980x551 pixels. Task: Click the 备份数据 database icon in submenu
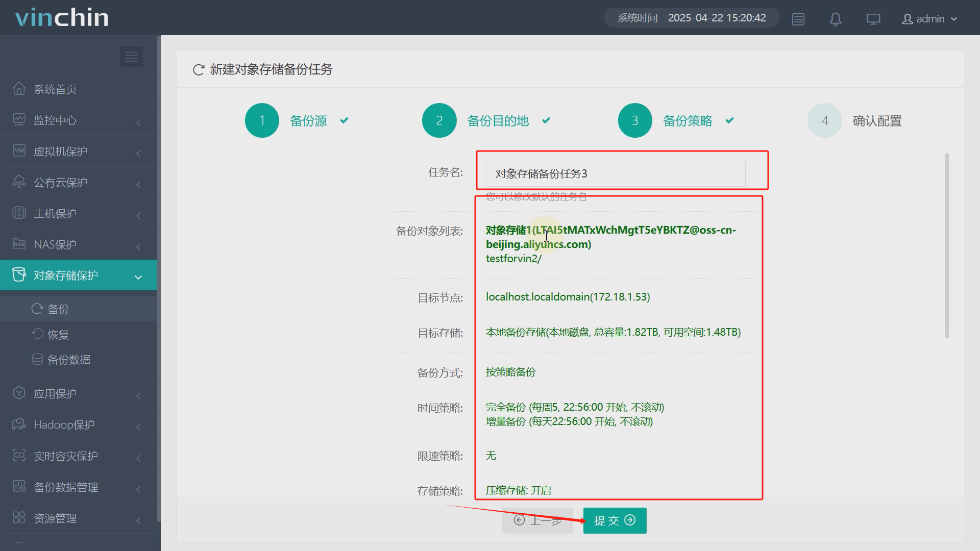pos(37,360)
